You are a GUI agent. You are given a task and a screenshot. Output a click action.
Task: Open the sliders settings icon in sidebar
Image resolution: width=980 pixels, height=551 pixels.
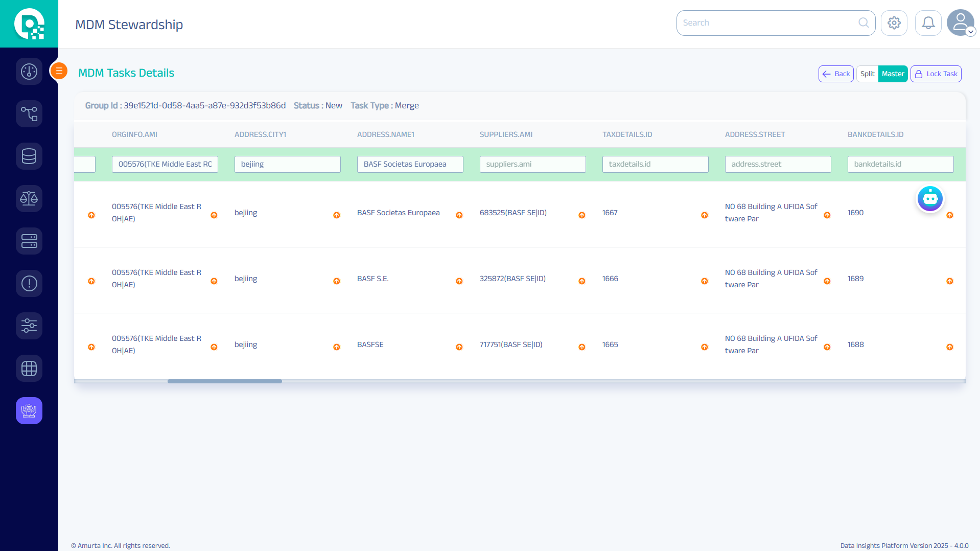[29, 326]
